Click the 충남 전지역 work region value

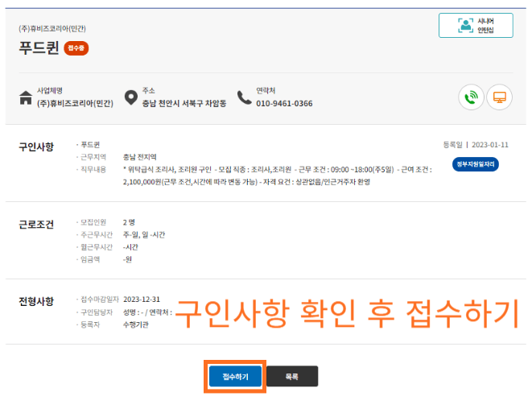tap(140, 157)
